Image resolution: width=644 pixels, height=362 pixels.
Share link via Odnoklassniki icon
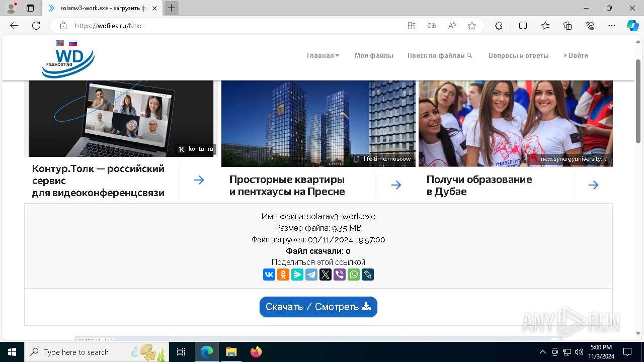(283, 275)
